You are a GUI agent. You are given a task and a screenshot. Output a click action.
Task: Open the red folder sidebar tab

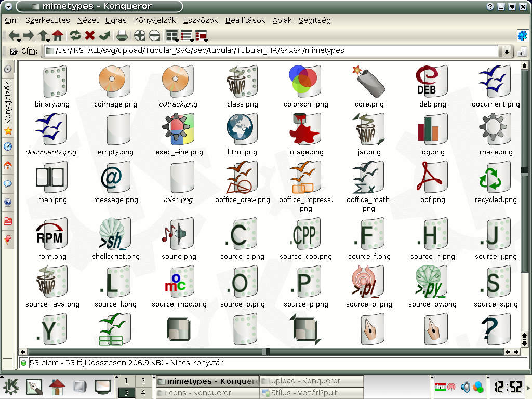click(x=8, y=221)
